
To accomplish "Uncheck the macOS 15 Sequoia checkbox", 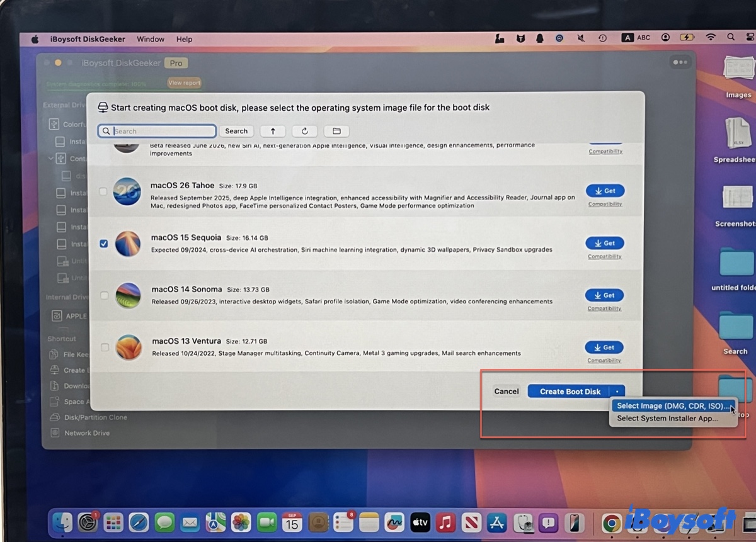I will 104,244.
